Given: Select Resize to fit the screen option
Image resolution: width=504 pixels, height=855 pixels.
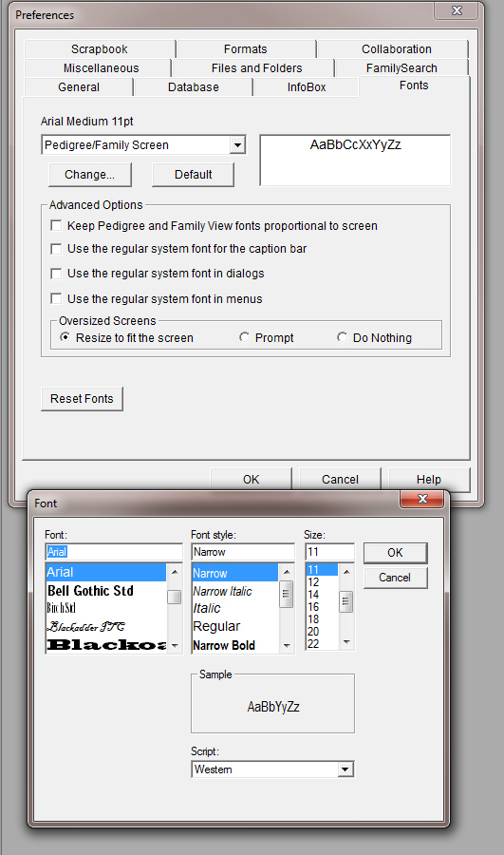Looking at the screenshot, I should click(65, 337).
